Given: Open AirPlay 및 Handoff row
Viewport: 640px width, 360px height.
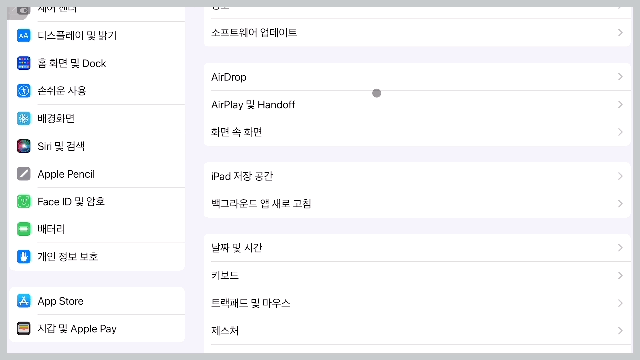Looking at the screenshot, I should point(418,104).
